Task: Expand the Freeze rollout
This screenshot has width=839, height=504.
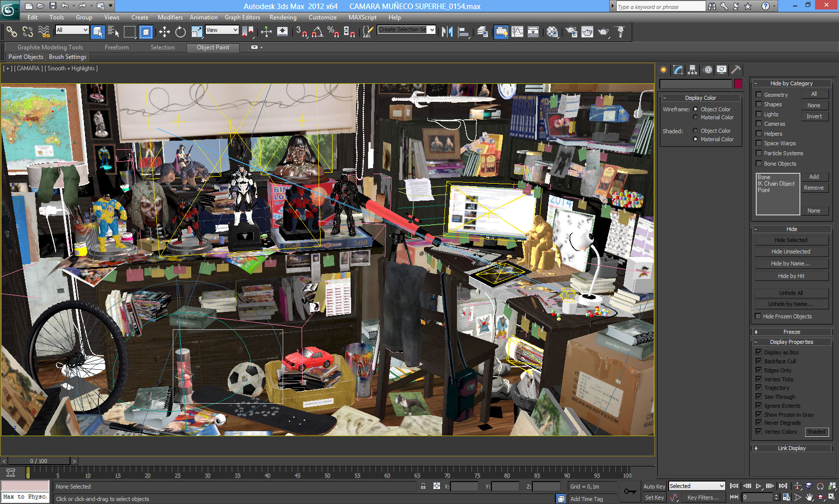Action: tap(792, 332)
